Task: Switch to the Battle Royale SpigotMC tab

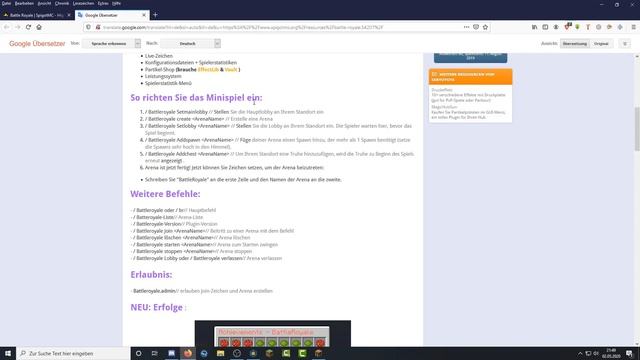Action: click(37, 15)
